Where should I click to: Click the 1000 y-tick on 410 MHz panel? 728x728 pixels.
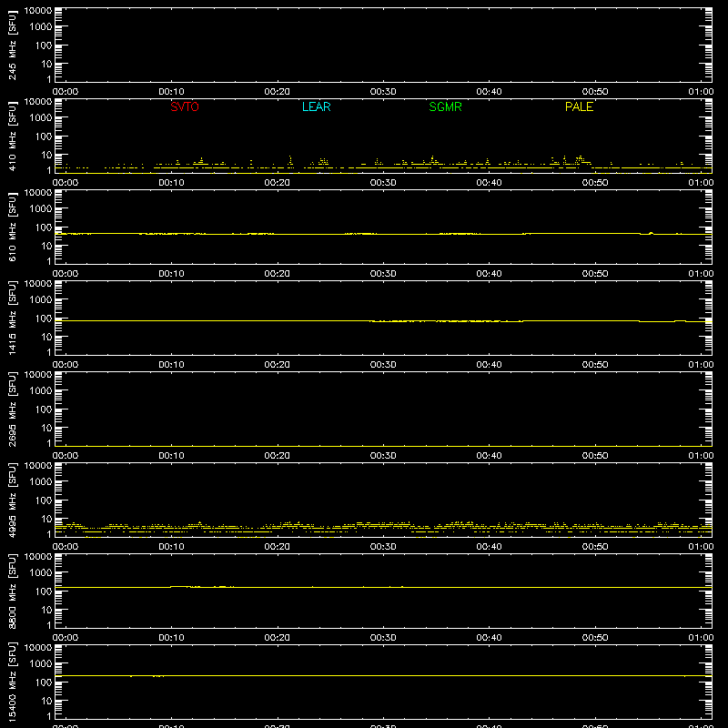[x=41, y=118]
